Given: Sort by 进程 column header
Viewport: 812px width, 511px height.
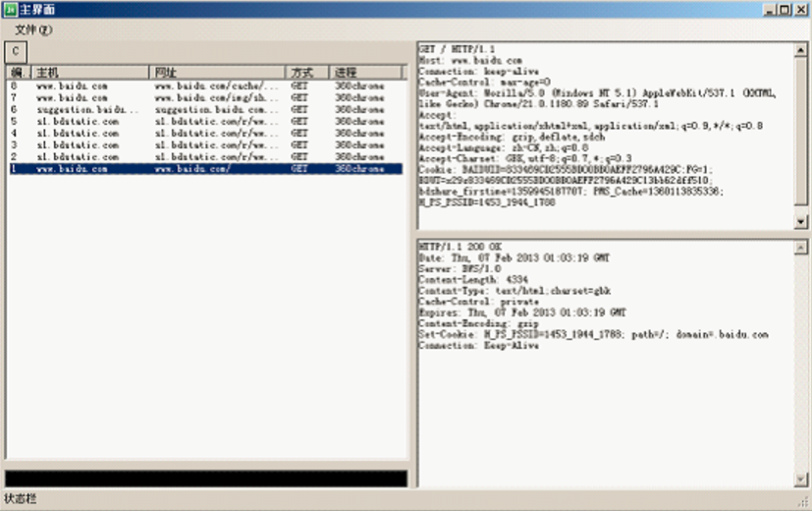Looking at the screenshot, I should 365,72.
